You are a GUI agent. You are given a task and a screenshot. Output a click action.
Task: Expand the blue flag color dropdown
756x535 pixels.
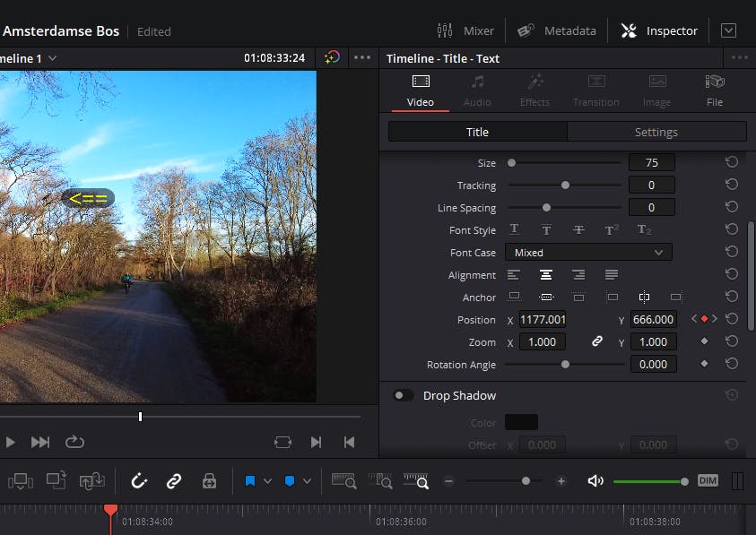pos(267,481)
